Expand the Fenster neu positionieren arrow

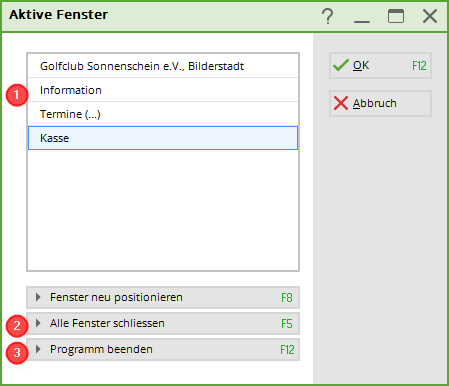(x=38, y=297)
